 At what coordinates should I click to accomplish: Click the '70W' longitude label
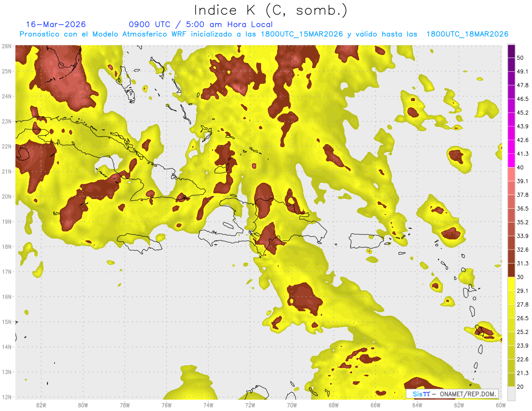[292, 405]
